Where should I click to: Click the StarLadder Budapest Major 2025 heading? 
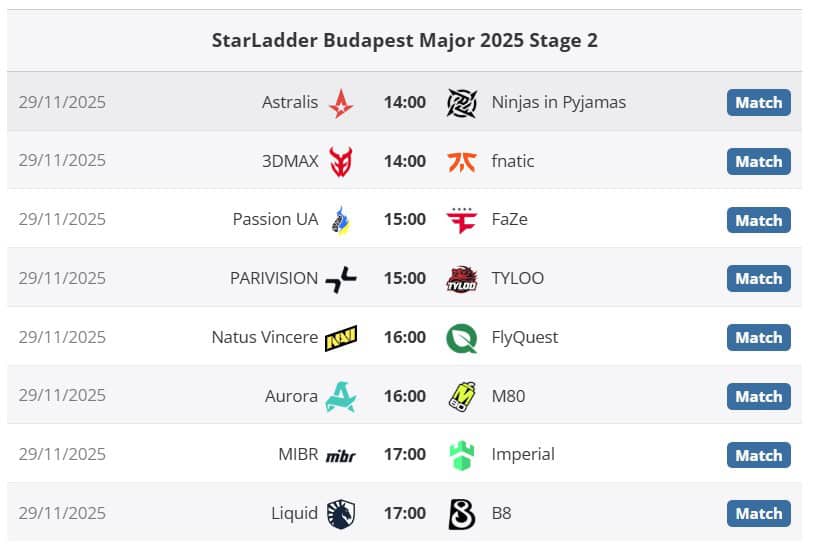[x=404, y=41]
